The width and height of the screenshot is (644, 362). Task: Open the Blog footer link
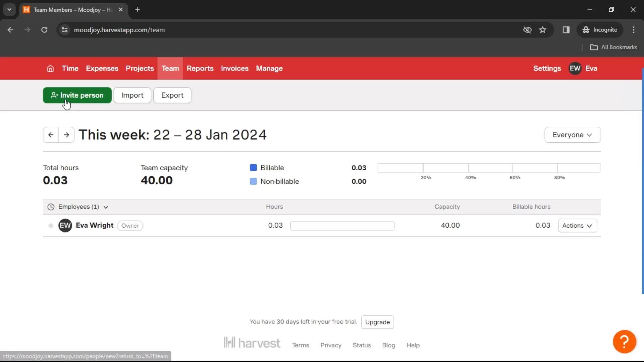[x=388, y=345]
